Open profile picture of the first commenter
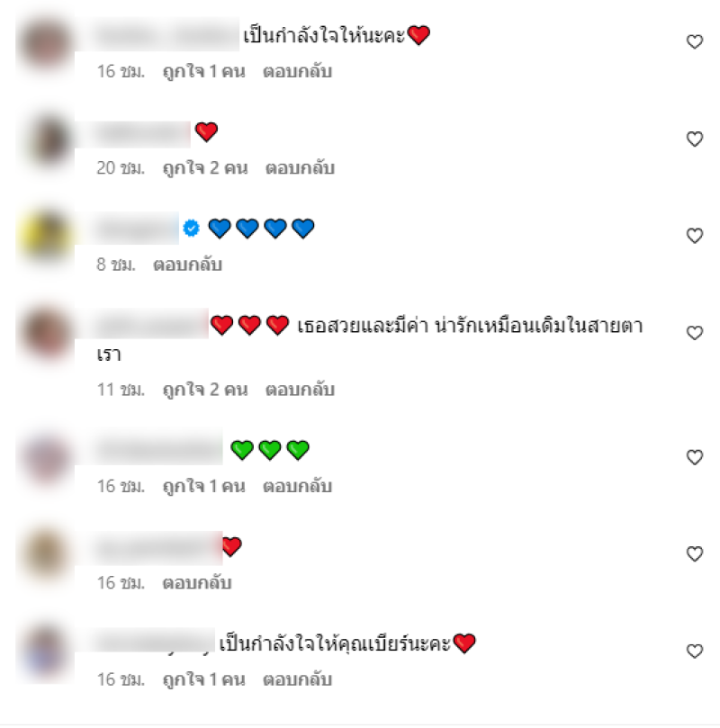Viewport: 720px width, 728px height. pos(46,42)
